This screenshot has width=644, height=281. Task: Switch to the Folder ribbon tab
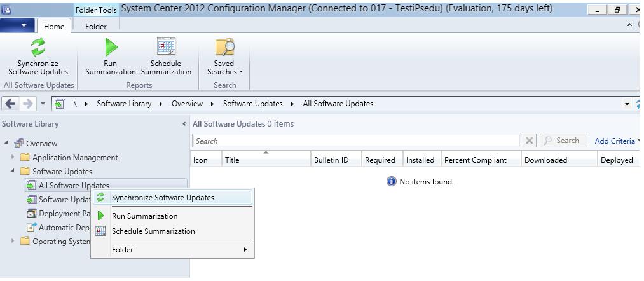[x=96, y=26]
